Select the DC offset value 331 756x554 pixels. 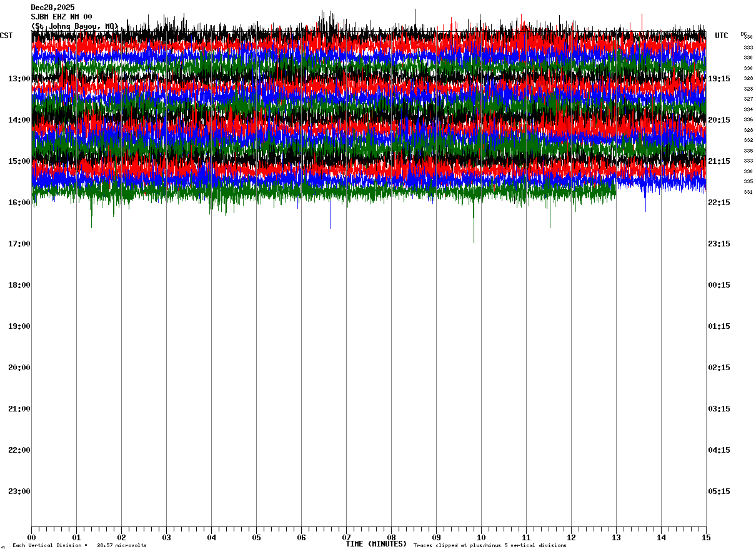[x=748, y=192]
